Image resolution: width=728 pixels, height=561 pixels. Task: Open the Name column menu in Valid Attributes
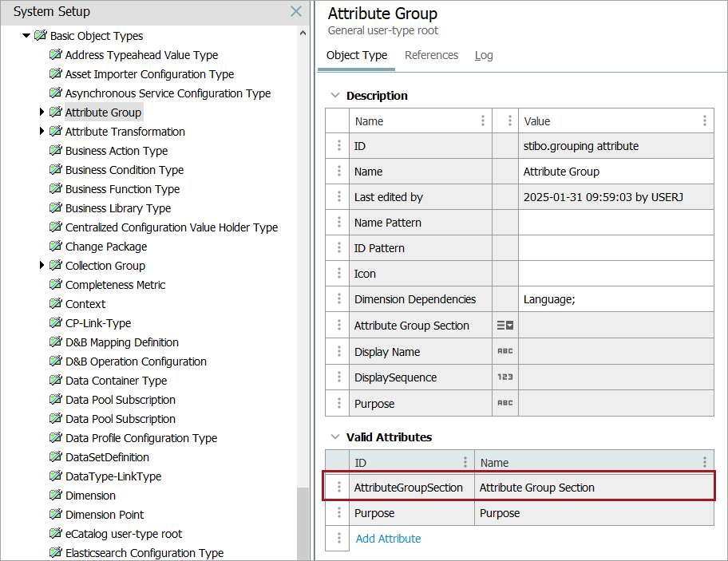705,462
